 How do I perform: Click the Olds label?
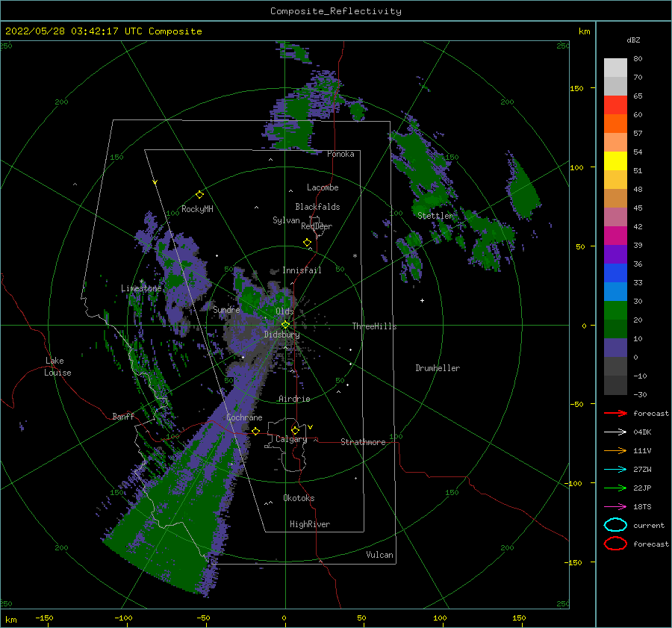coord(284,311)
